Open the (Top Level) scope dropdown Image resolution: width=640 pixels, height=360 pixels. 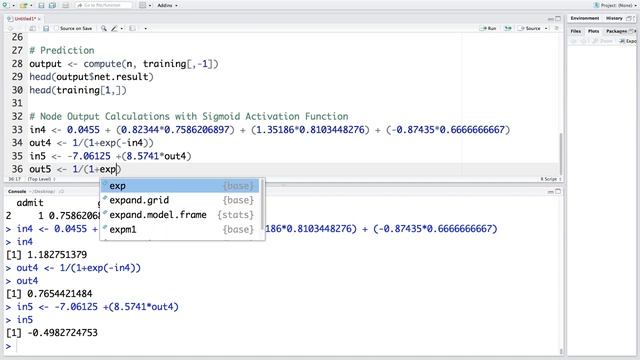[41, 179]
